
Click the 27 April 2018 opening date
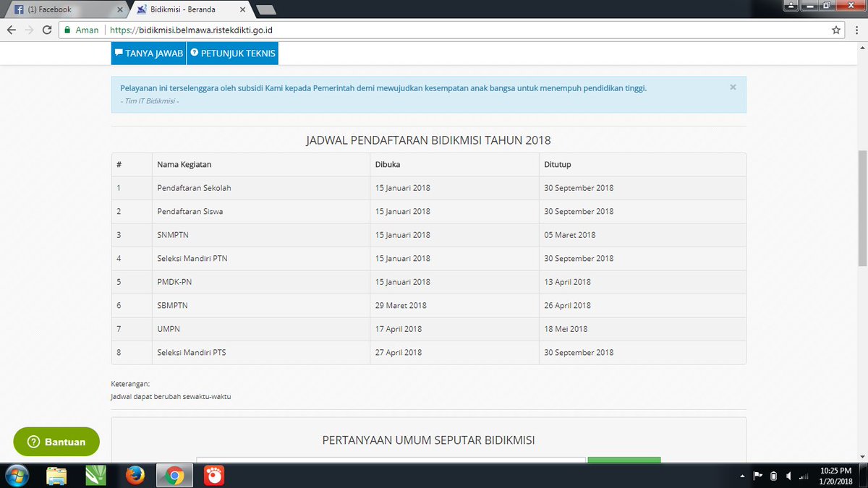click(x=398, y=352)
